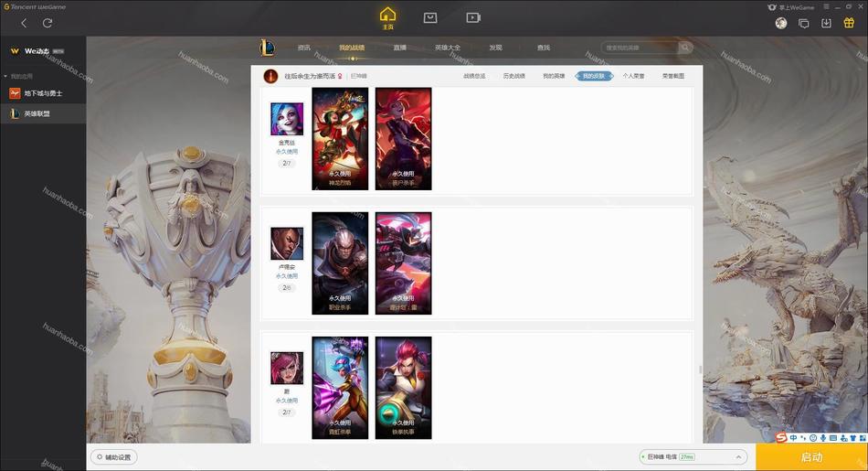Collapse the 我的应用 sidebar section
The image size is (868, 471).
pos(5,76)
